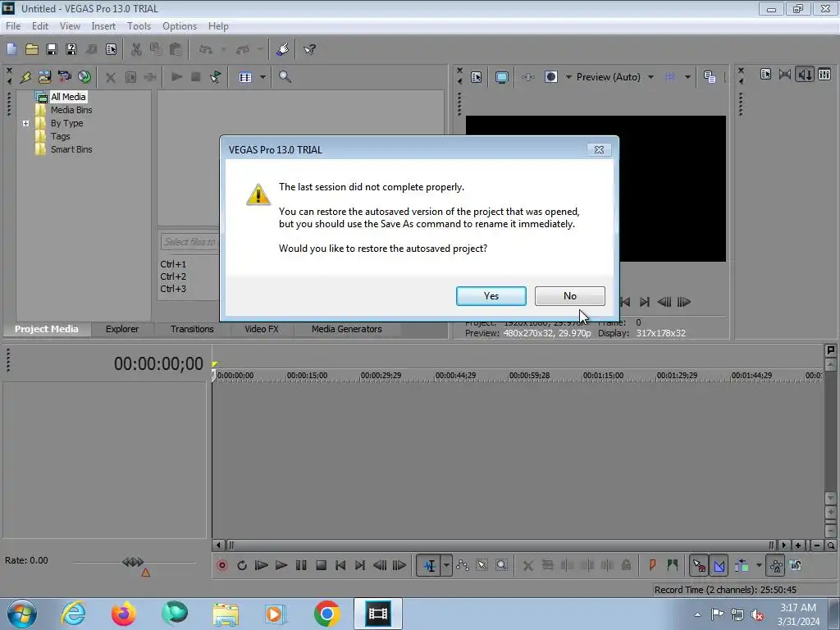The height and width of the screenshot is (630, 840).
Task: Toggle Enable Snapping on timeline toolbar
Action: 699,565
